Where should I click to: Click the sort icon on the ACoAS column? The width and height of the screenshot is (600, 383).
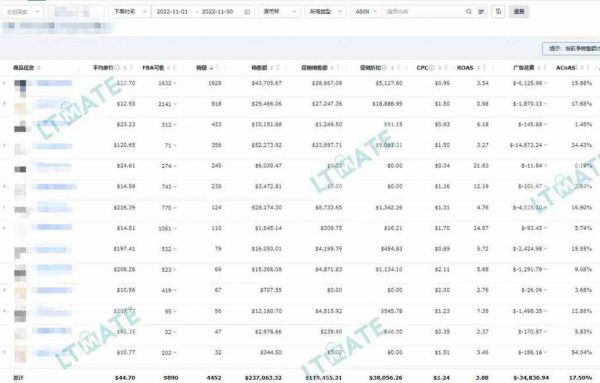(582, 68)
